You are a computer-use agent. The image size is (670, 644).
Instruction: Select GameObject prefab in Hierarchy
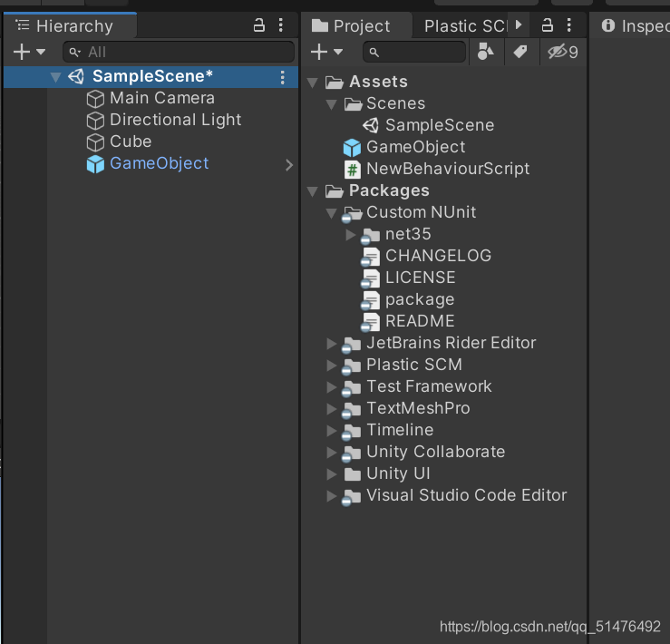(159, 163)
